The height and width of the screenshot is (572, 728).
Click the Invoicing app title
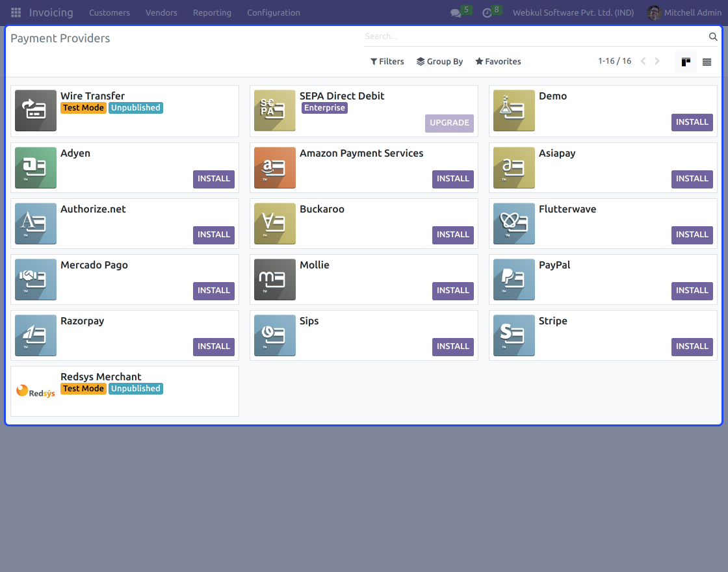pyautogui.click(x=51, y=12)
